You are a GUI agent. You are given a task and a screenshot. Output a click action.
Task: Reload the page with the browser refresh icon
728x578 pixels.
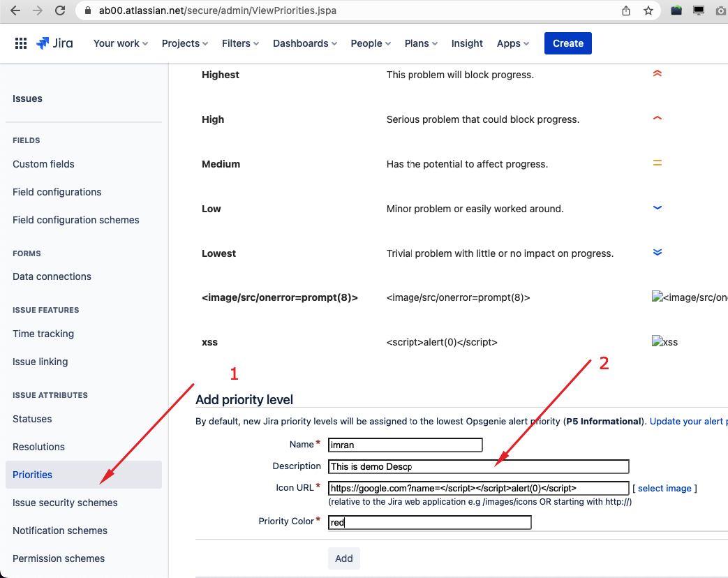click(60, 10)
